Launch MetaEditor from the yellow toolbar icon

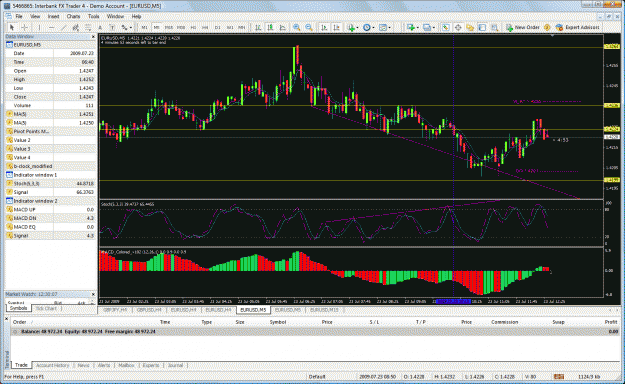(547, 28)
